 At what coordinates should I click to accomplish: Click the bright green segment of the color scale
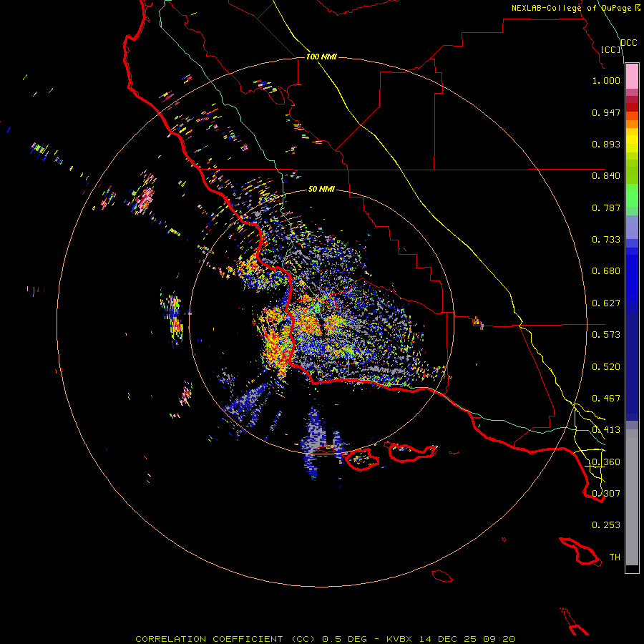[632, 195]
